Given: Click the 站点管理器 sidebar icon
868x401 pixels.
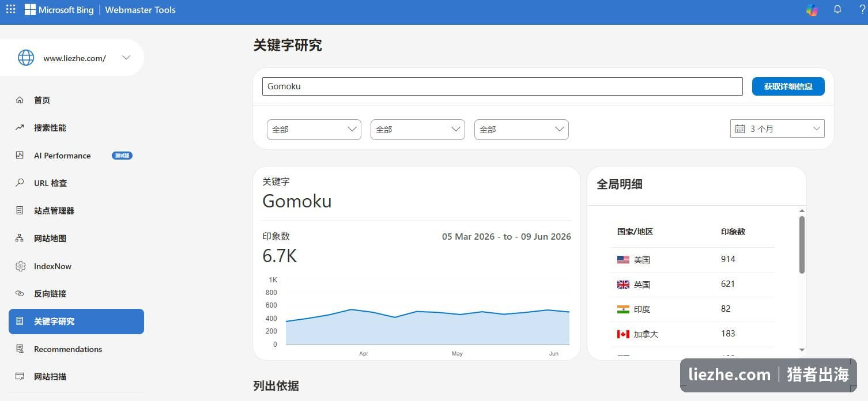Looking at the screenshot, I should [x=20, y=211].
